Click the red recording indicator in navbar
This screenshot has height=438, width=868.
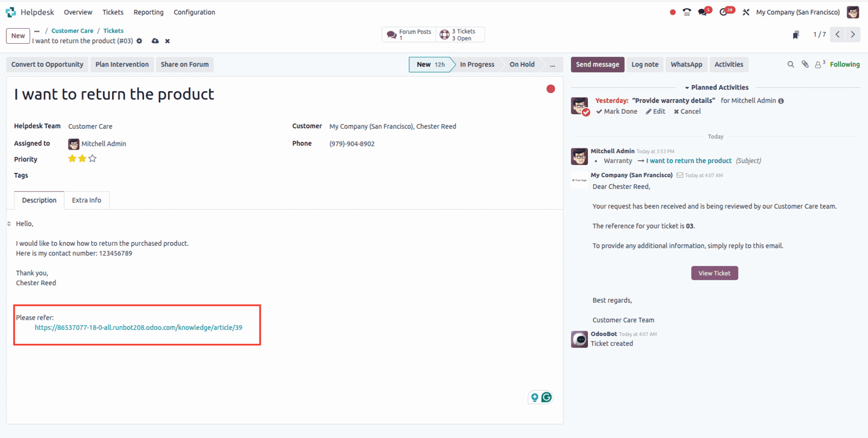pos(673,12)
